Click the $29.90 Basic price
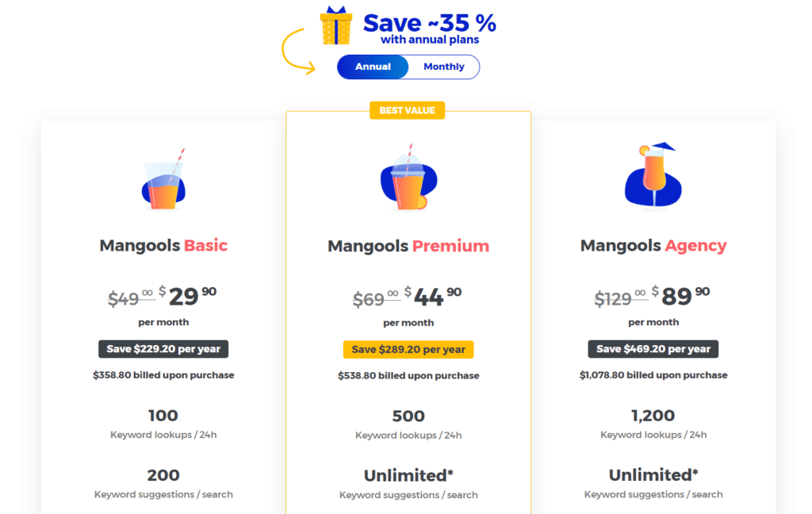 187,297
